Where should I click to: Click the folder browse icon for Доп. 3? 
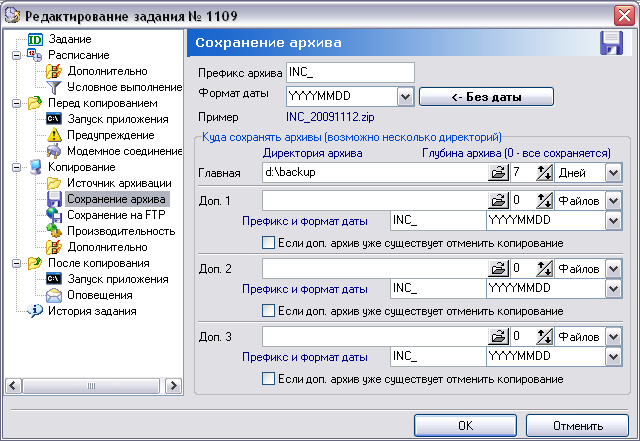[x=497, y=337]
